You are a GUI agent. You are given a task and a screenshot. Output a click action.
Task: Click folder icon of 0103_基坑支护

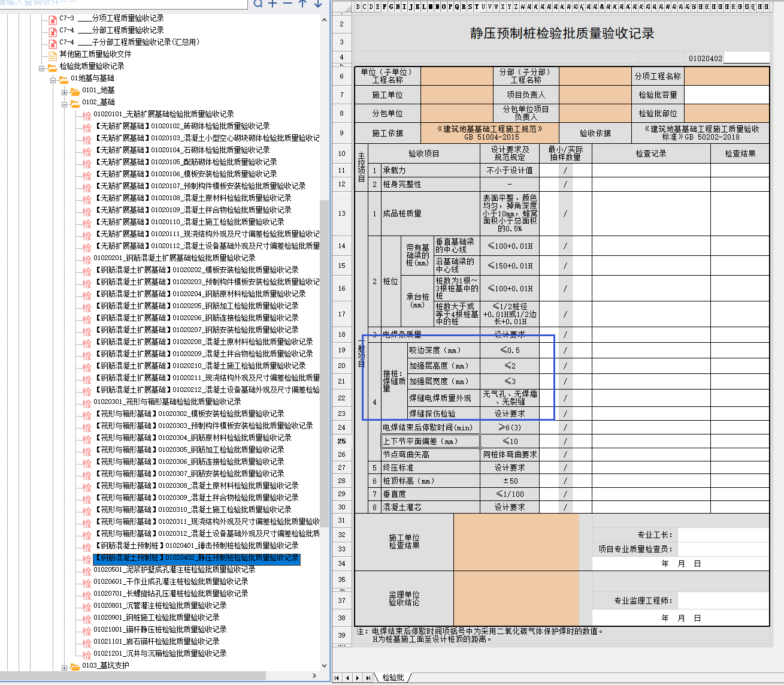coord(75,666)
